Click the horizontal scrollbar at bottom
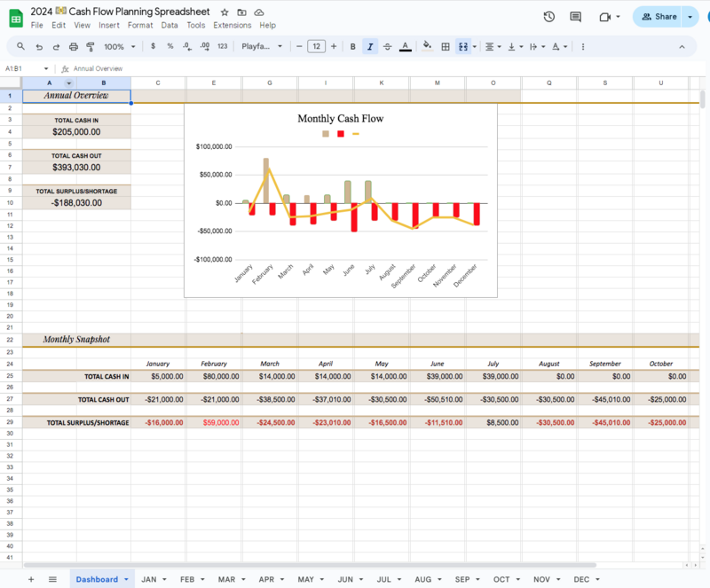This screenshot has width=710, height=588. (310, 565)
